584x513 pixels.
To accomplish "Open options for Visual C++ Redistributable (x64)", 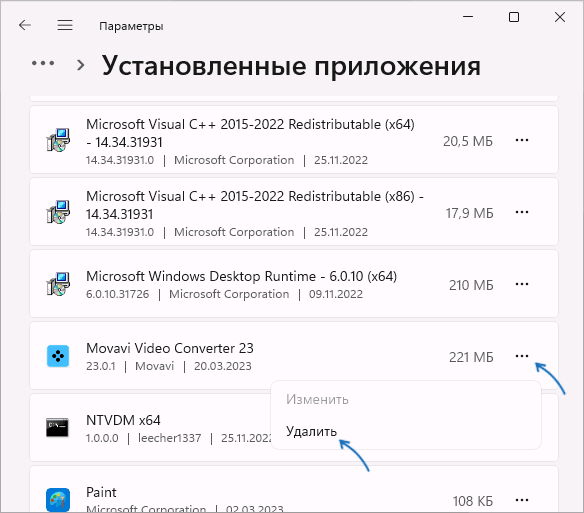I will 522,140.
